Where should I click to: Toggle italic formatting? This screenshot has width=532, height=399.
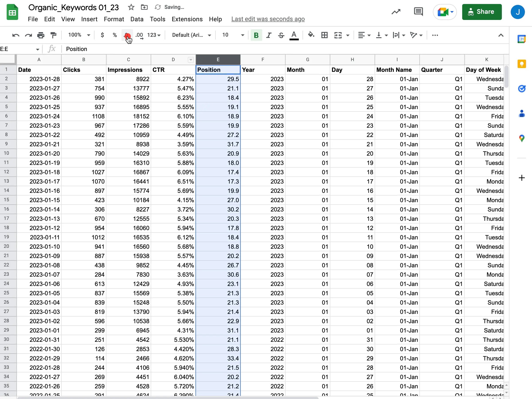269,35
